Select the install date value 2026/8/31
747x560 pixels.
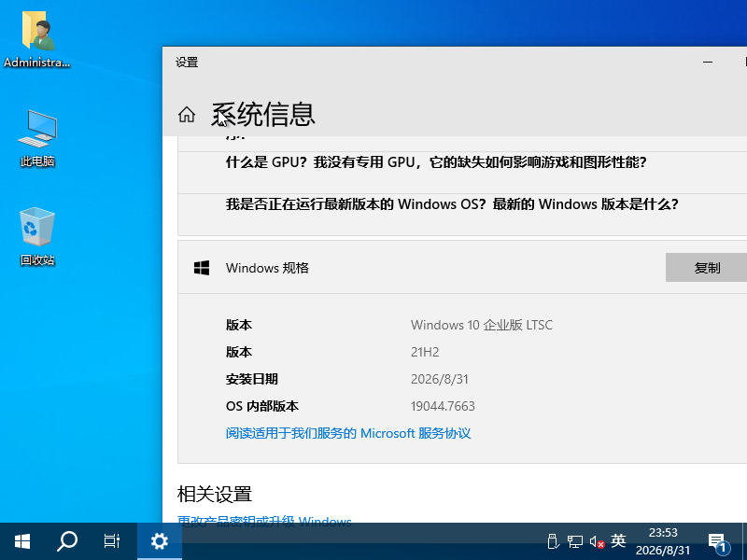(x=440, y=379)
